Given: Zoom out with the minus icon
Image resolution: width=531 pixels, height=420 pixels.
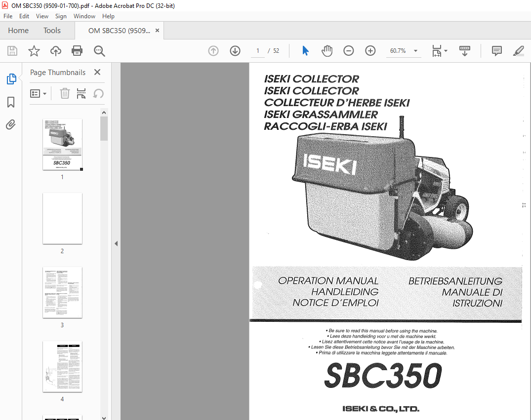Looking at the screenshot, I should tap(348, 51).
